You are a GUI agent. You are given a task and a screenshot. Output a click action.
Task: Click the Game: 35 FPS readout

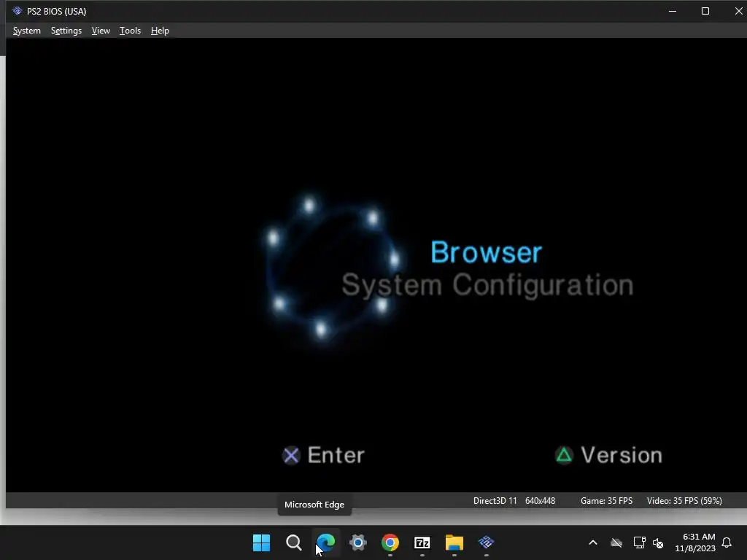tap(606, 500)
